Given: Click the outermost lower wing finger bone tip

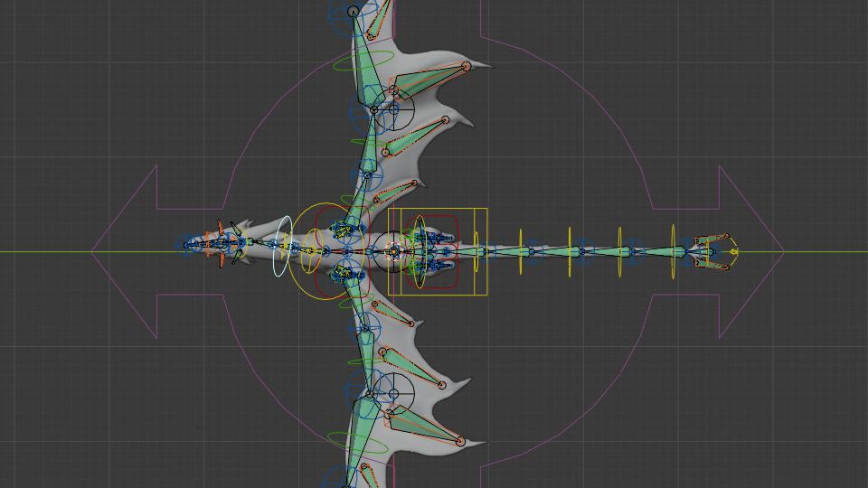Looking at the screenshot, I should tap(459, 441).
